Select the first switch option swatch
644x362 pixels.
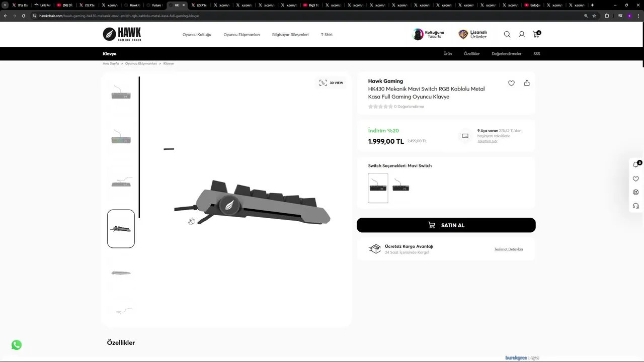tap(378, 188)
